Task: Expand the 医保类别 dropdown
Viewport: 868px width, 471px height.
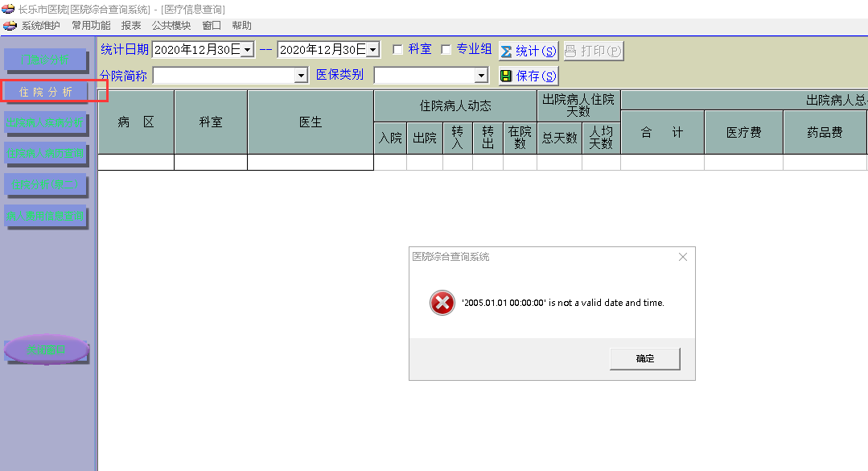Action: click(x=482, y=76)
